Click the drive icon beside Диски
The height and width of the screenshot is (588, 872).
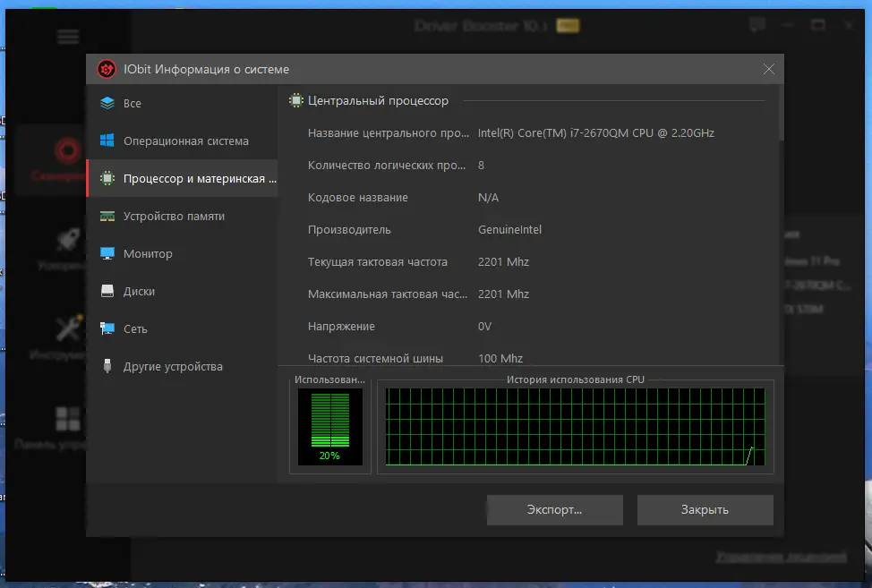click(107, 291)
